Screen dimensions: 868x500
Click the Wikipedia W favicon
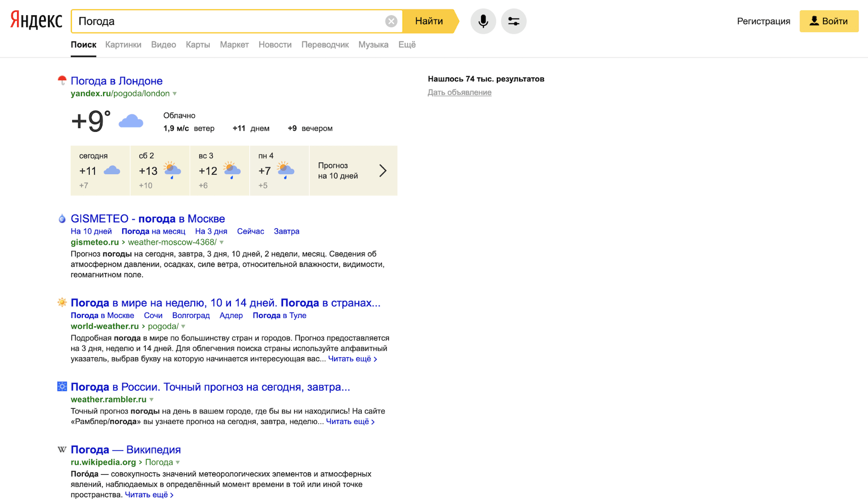click(62, 450)
